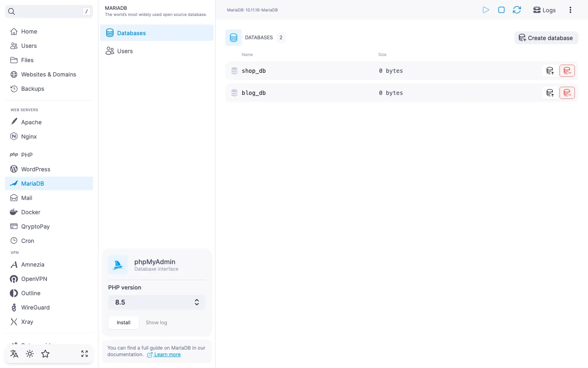Select the blog_db database name
The image size is (588, 368).
254,93
